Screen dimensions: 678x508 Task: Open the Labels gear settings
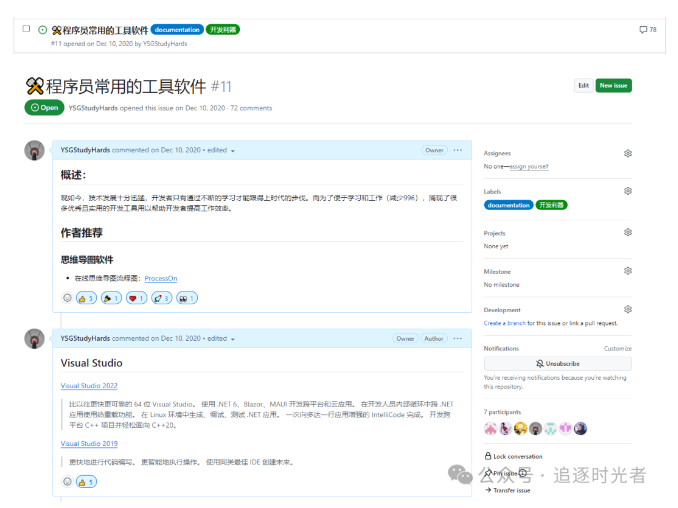(x=628, y=191)
